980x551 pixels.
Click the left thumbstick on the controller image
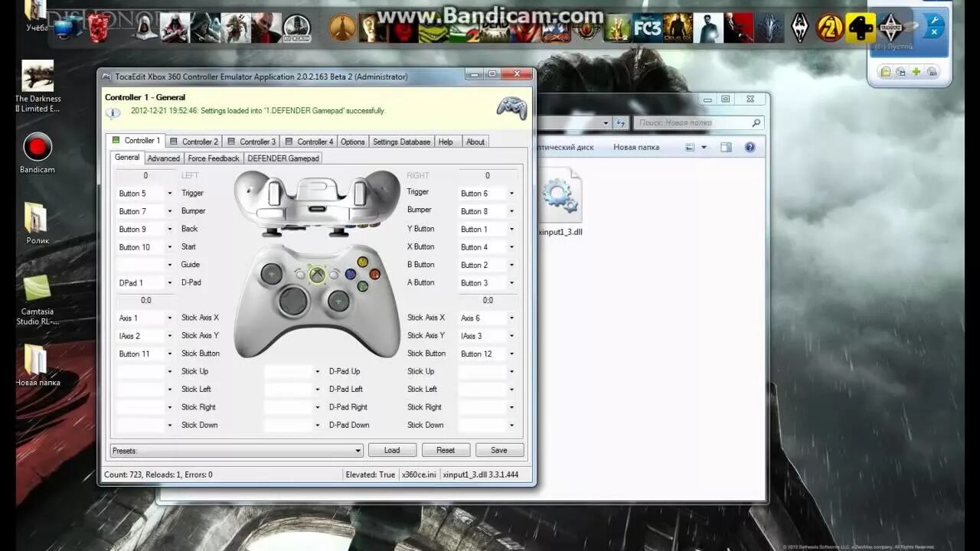[271, 273]
